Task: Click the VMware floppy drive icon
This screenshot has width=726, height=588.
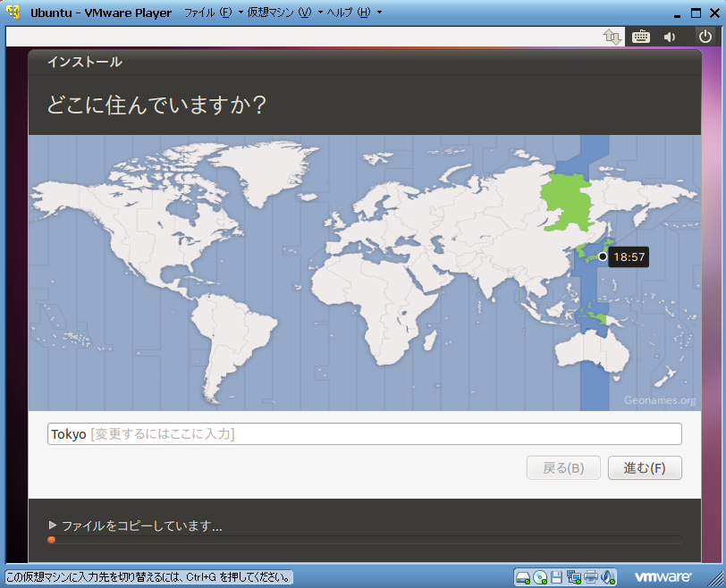Action: [x=556, y=577]
